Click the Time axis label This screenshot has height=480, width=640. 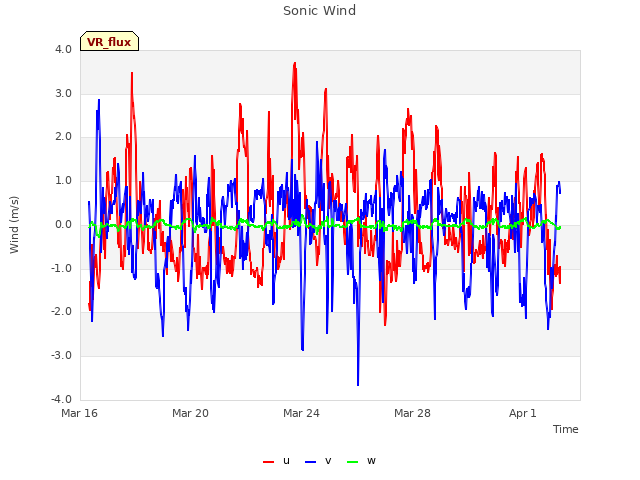[566, 429]
